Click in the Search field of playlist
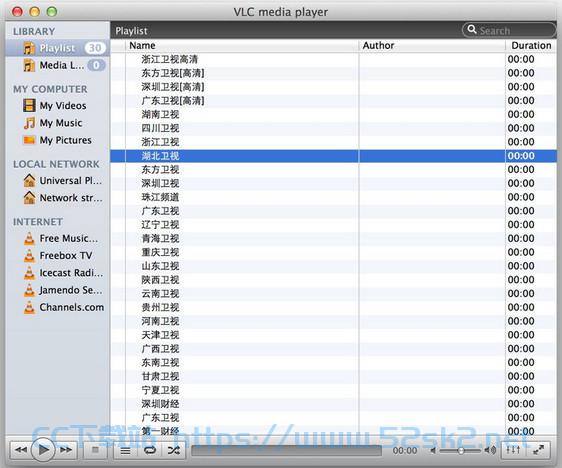 click(509, 30)
